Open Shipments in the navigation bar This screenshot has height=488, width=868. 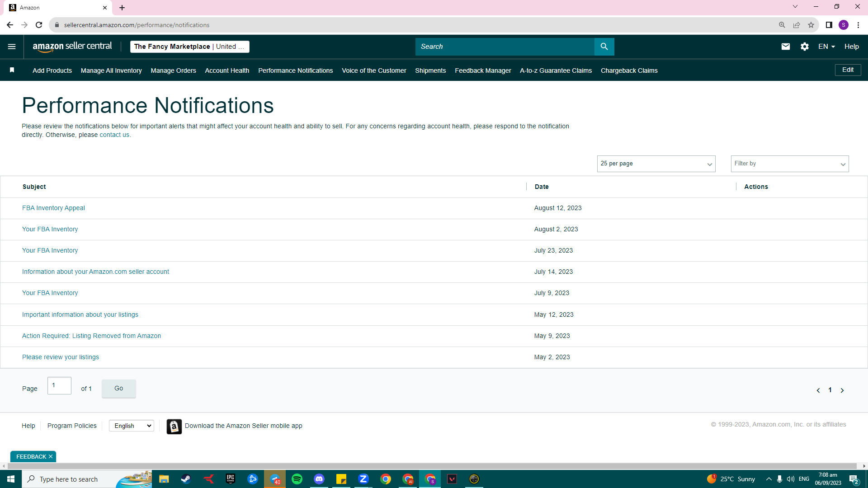[x=430, y=70]
